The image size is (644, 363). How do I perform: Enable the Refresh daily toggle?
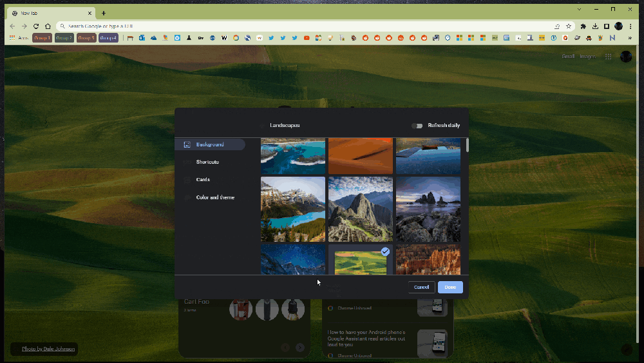pos(417,126)
